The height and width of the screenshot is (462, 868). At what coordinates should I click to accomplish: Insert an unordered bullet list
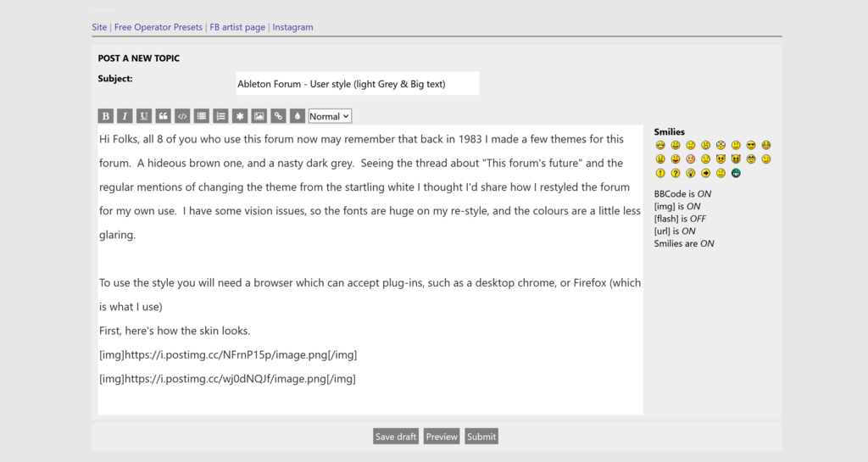tap(202, 116)
